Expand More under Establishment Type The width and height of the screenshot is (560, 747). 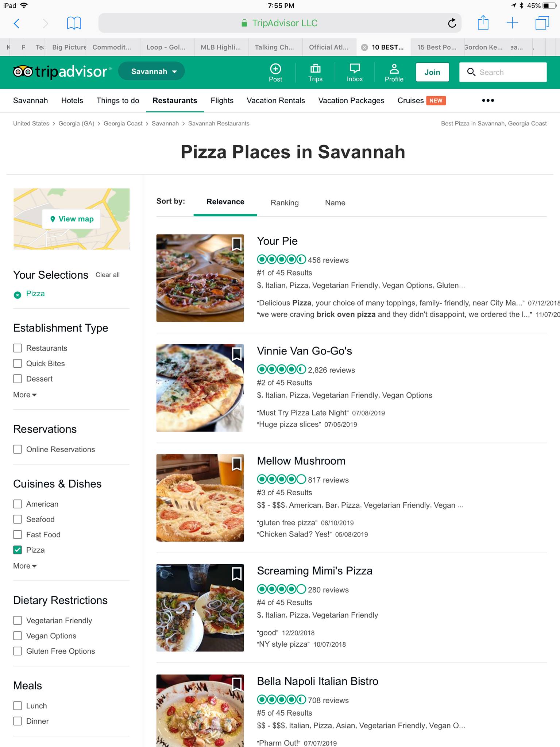(25, 395)
